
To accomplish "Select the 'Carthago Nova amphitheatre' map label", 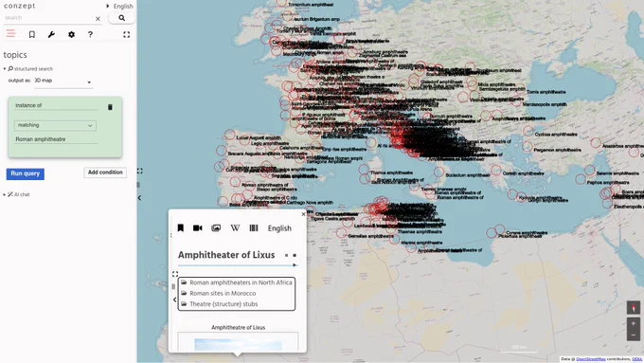I will (x=310, y=203).
